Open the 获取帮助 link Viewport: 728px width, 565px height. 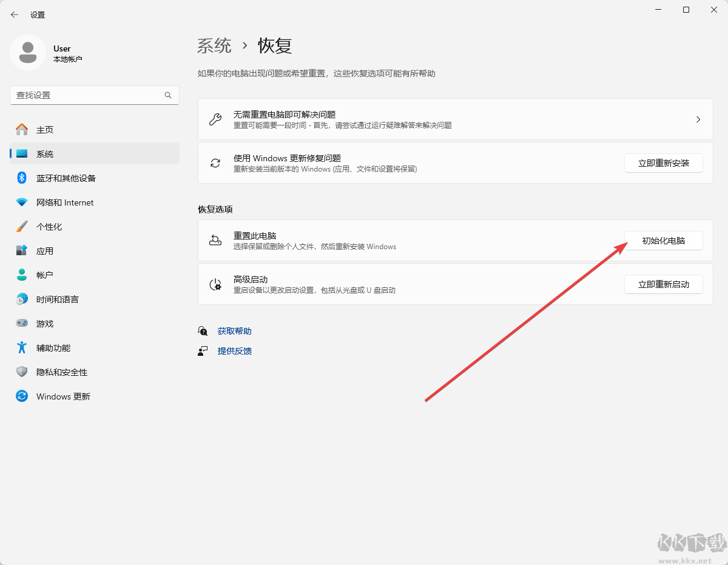[x=234, y=330]
